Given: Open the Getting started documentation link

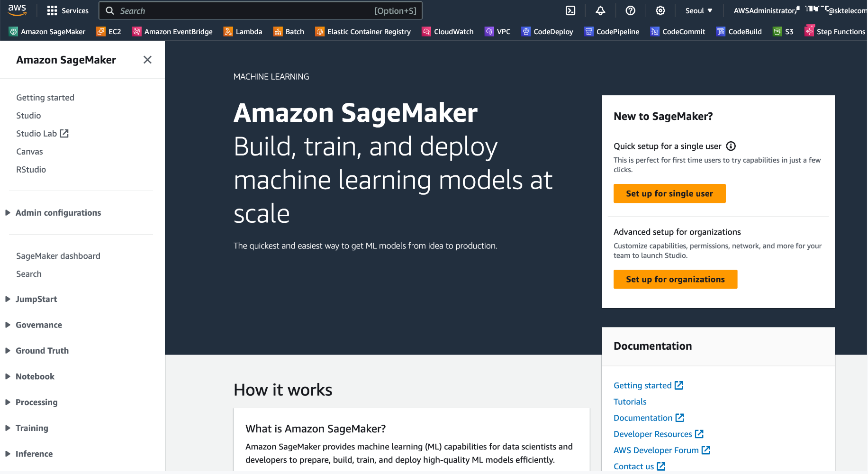Looking at the screenshot, I should pyautogui.click(x=648, y=385).
